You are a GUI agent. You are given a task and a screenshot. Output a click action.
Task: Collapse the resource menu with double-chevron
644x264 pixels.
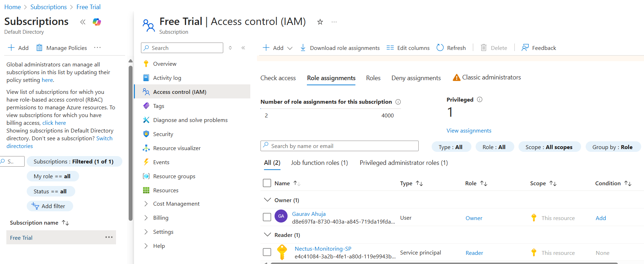(243, 48)
